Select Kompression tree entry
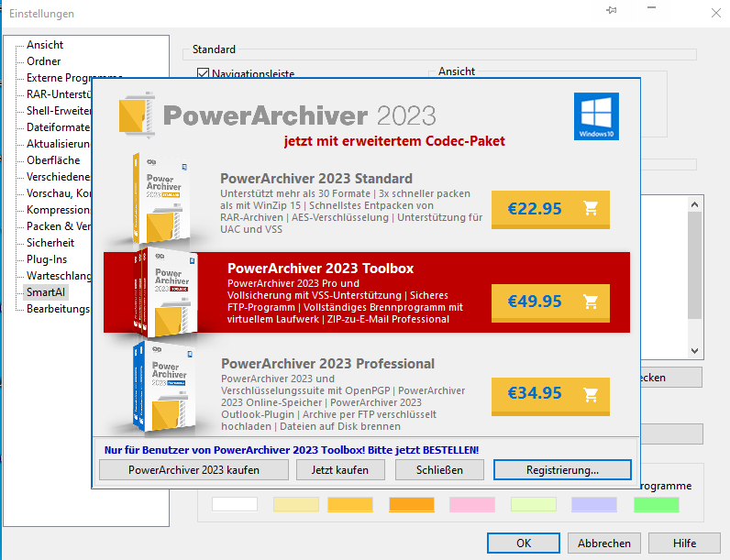The image size is (730, 560). pyautogui.click(x=58, y=210)
